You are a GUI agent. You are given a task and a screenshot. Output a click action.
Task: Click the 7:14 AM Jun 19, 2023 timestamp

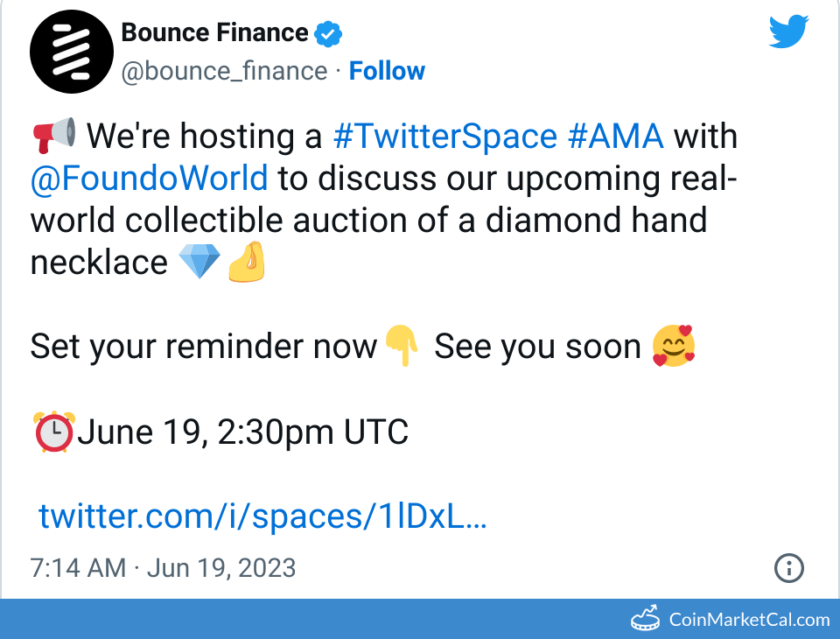pos(163,568)
